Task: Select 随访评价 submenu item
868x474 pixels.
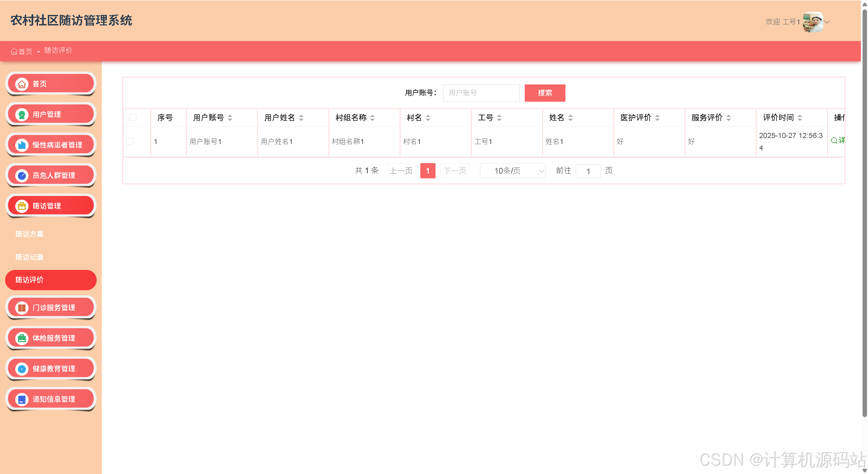Action: pos(51,280)
